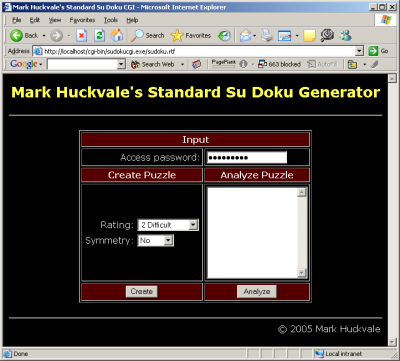This screenshot has width=400, height=361.
Task: Click the text area scroll down arrow
Action: point(302,273)
